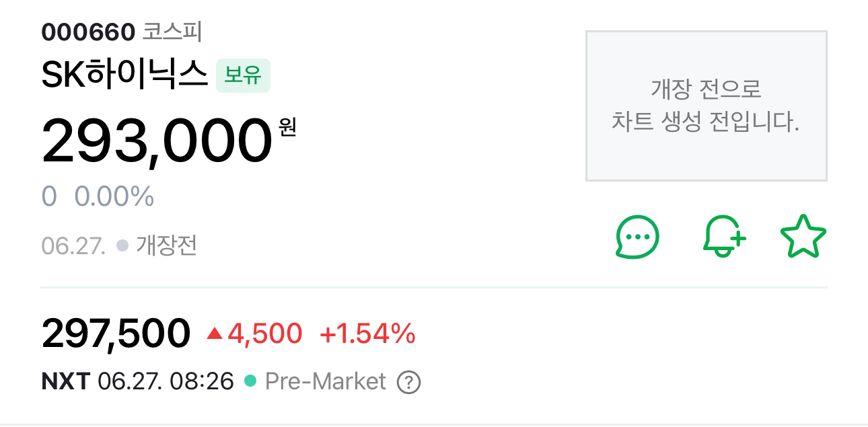Click the green Pre-Market status dot
This screenshot has width=868, height=427.
pyautogui.click(x=250, y=381)
